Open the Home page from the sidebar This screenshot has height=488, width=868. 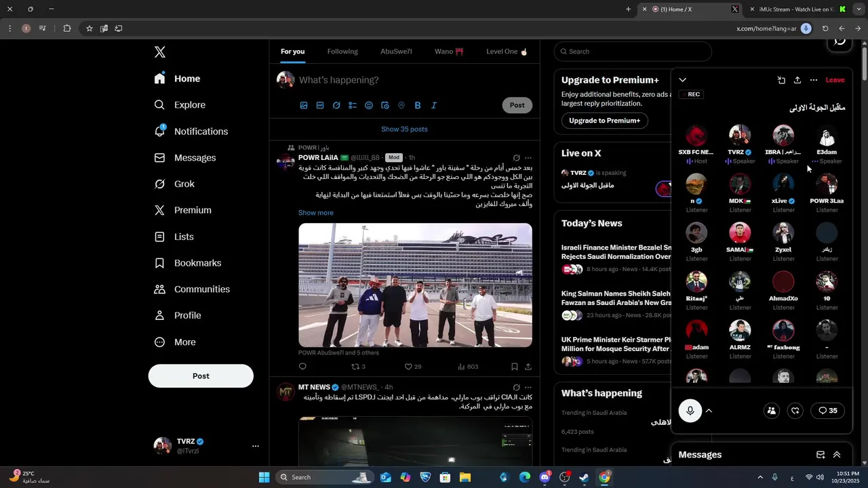pyautogui.click(x=177, y=79)
